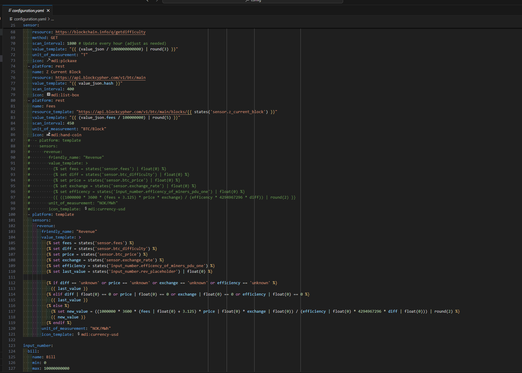Click the '{% endif %}' line

point(59,323)
